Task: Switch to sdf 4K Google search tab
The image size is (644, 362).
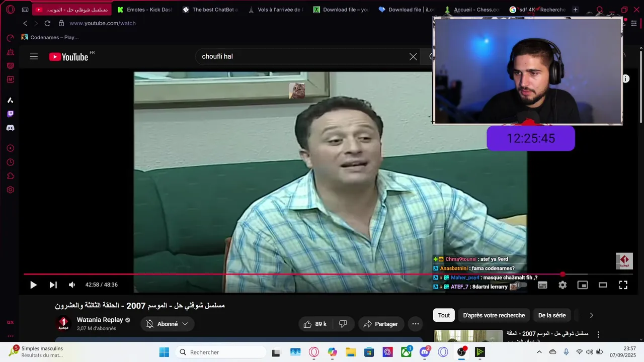Action: coord(537,10)
